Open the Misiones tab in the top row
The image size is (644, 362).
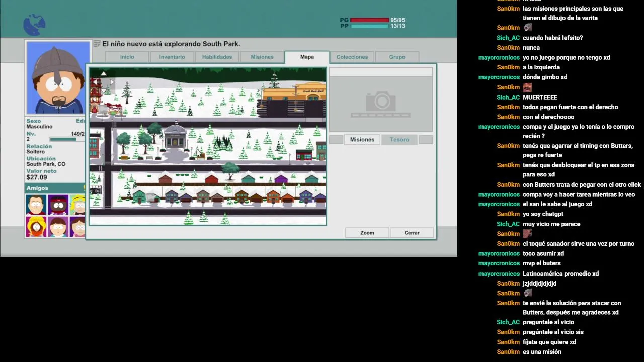click(262, 57)
